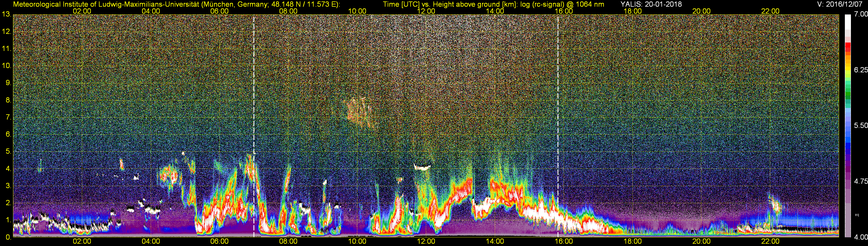The width and height of the screenshot is (868, 246).
Task: Click the 11 km height axis label
Action: (x=6, y=49)
